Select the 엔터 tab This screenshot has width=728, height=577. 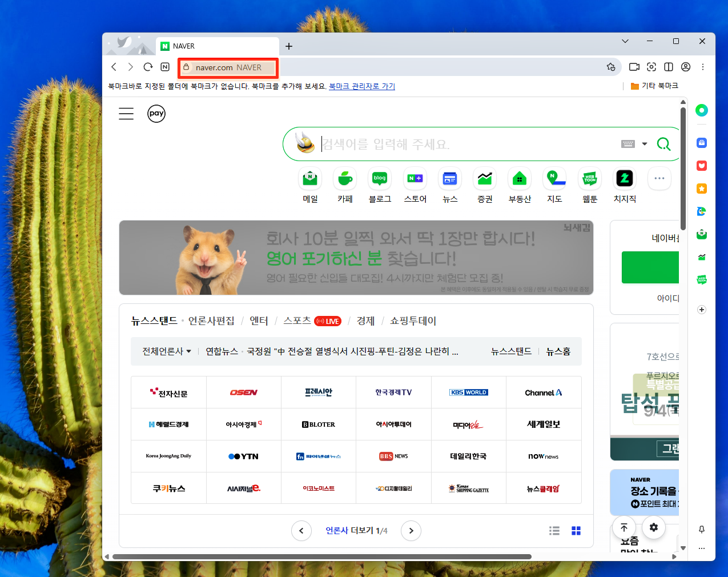(x=259, y=321)
